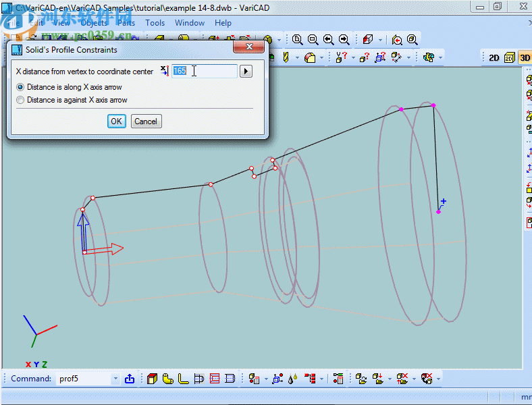Click the red rectangle profile icon
Image resolution: width=532 pixels, height=405 pixels.
(215, 379)
